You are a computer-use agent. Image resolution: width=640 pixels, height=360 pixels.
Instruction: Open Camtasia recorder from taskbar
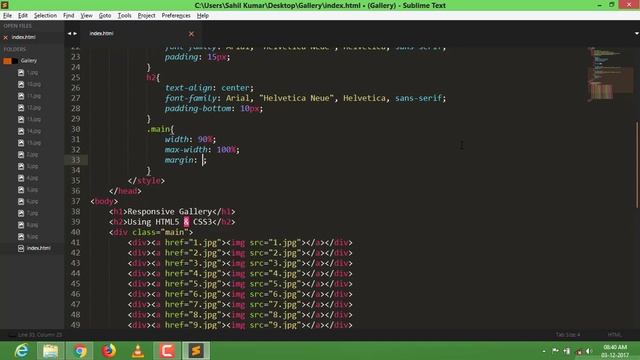coord(167,351)
